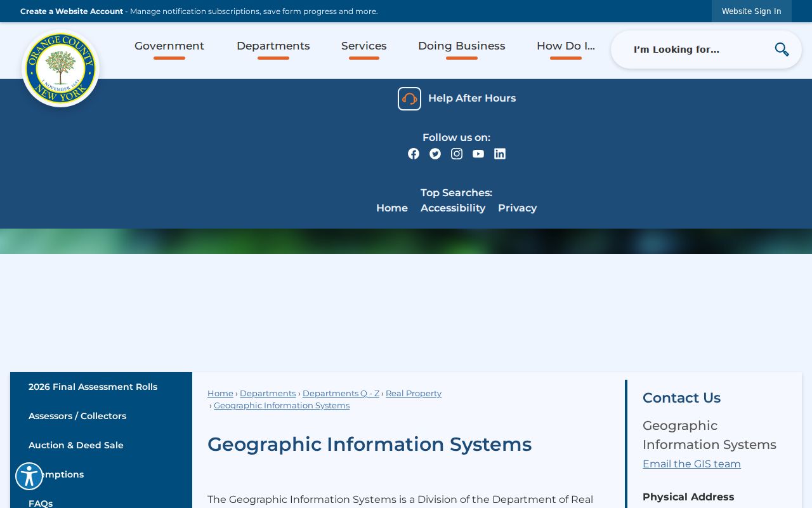
Task: Click Create a Website Account link
Action: click(72, 11)
